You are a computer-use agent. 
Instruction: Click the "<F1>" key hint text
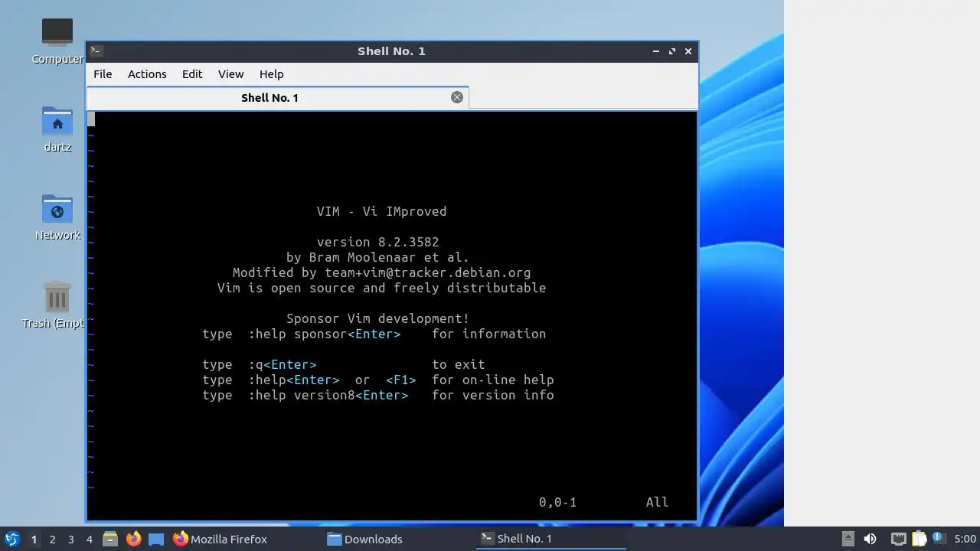coord(400,380)
